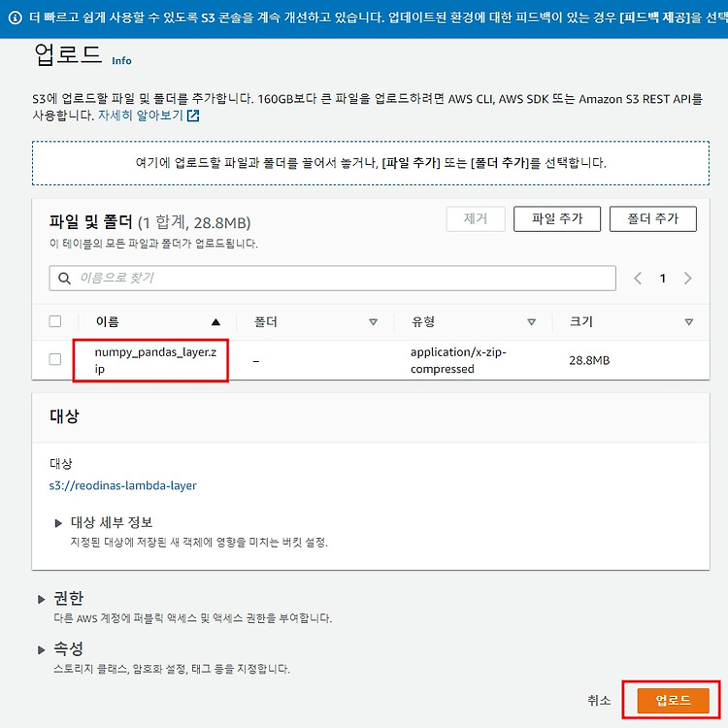
Task: Sort by 이름 using the ascending arrow
Action: (x=215, y=321)
